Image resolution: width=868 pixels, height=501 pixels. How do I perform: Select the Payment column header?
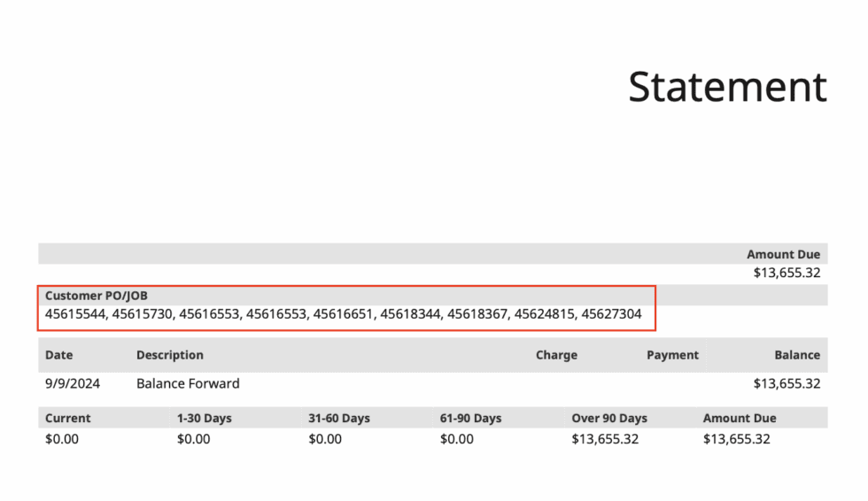click(672, 355)
